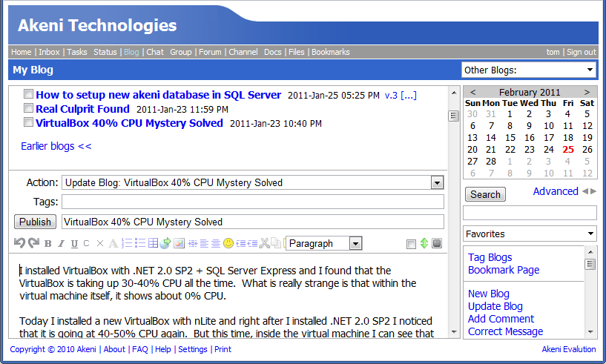606x364 pixels.
Task: Toggle bold formatting in editor
Action: click(x=47, y=243)
